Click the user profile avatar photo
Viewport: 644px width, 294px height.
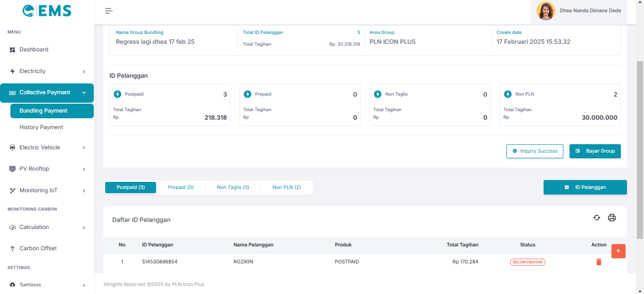[545, 11]
